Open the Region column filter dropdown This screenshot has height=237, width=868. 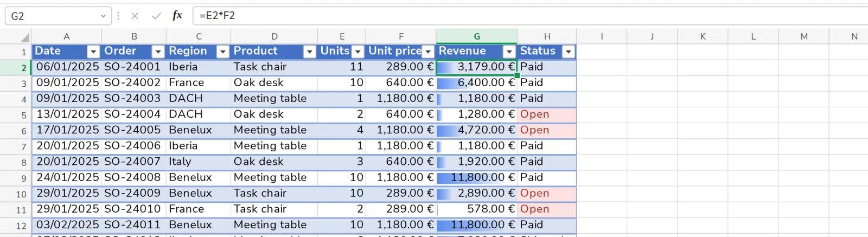pyautogui.click(x=222, y=52)
